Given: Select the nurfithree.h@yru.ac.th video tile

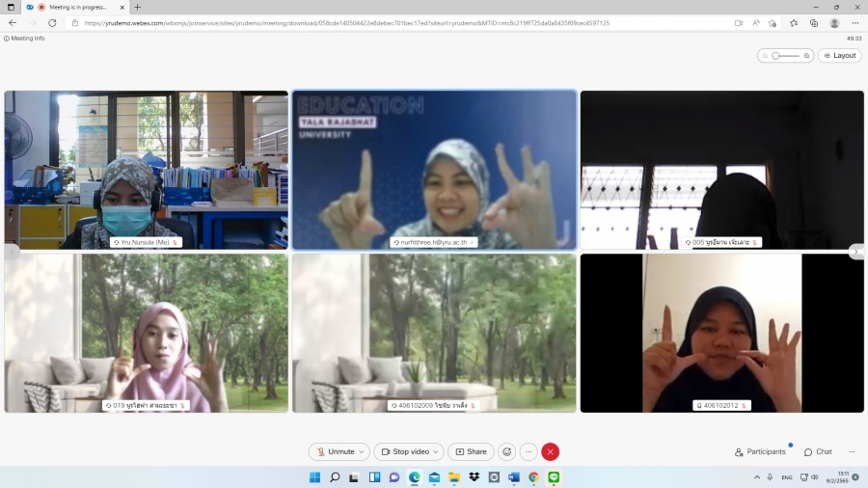Looking at the screenshot, I should (x=434, y=170).
